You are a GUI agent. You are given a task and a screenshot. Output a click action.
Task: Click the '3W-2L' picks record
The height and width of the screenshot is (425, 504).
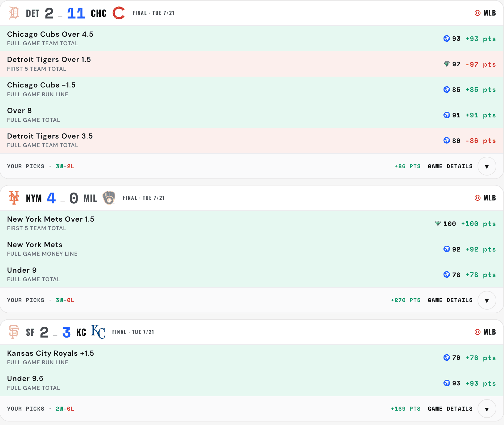(65, 166)
